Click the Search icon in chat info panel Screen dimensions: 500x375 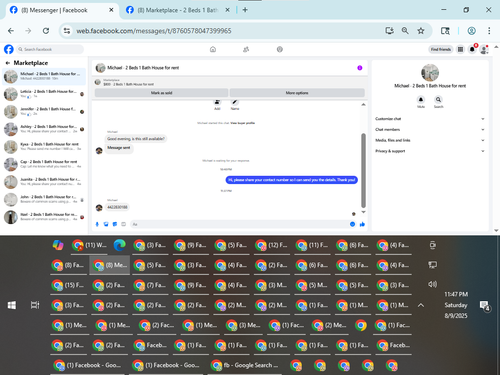tap(438, 99)
